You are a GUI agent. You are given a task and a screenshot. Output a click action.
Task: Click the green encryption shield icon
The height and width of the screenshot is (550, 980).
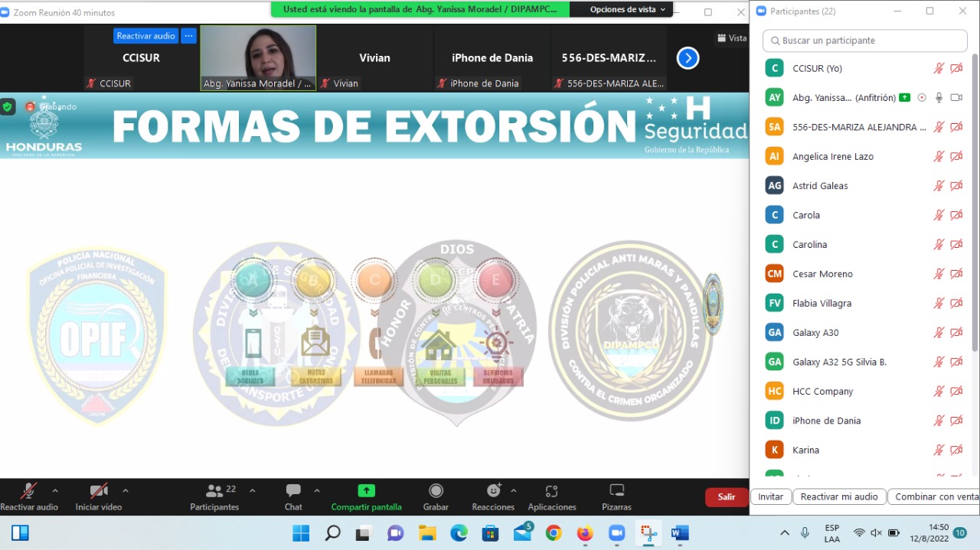8,106
